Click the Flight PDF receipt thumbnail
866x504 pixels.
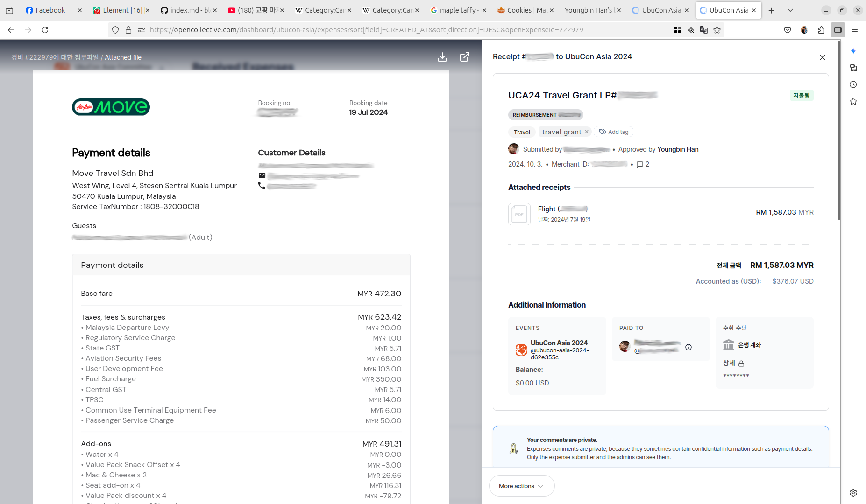(519, 214)
